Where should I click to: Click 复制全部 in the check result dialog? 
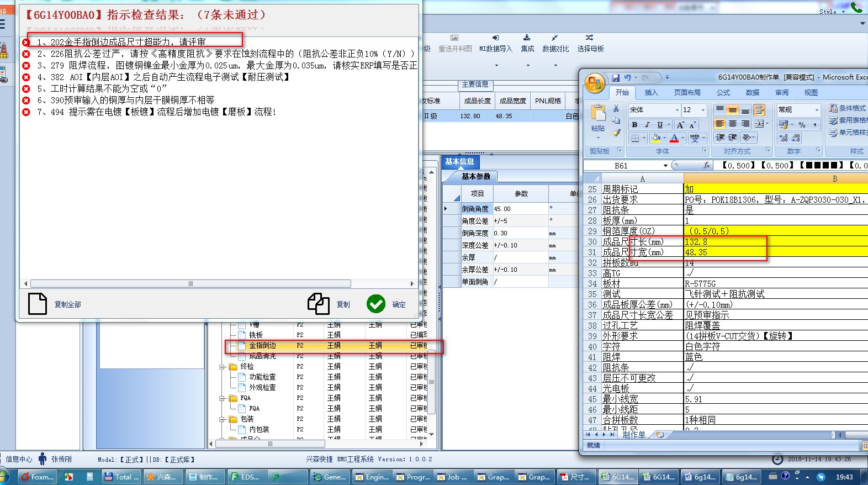click(55, 304)
